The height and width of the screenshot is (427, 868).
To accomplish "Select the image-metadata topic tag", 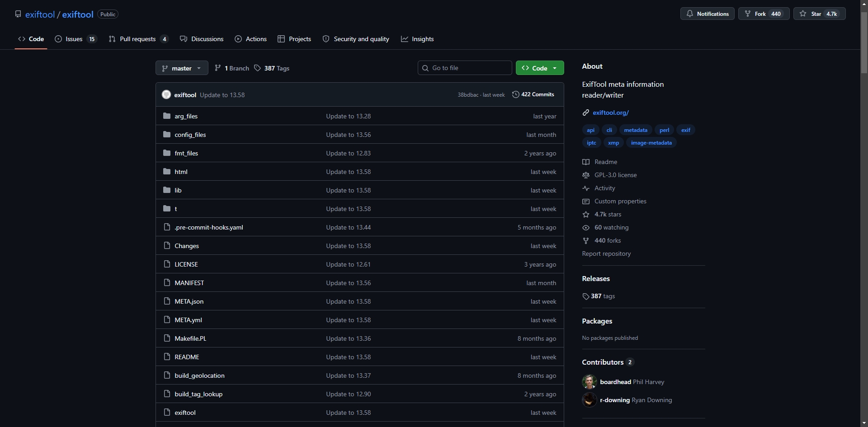I will [x=651, y=143].
